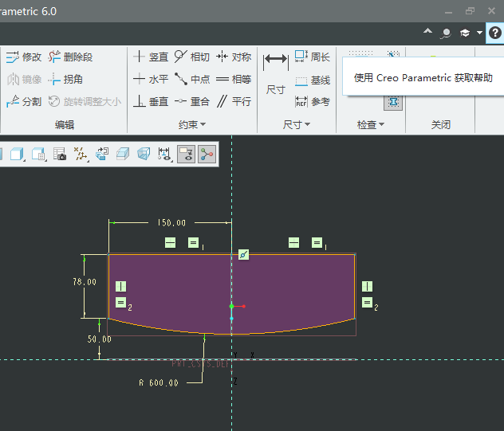Select the 78.00 height dimension
This screenshot has height=431, width=504.
click(85, 282)
